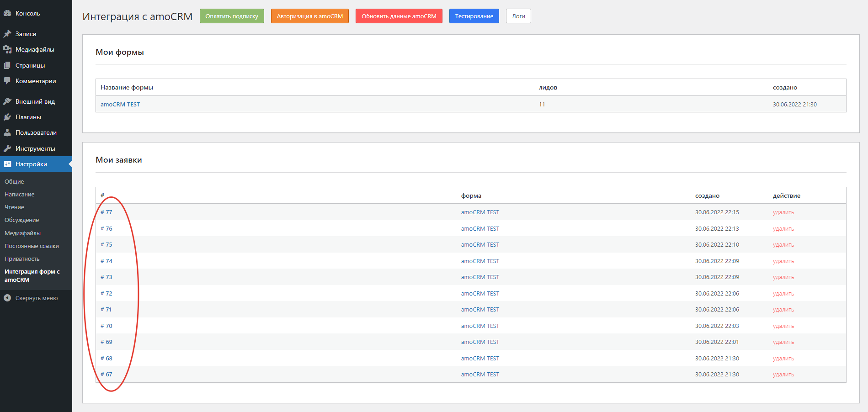
Task: Collapse the menu with Свернуть меню
Action: pyautogui.click(x=37, y=298)
